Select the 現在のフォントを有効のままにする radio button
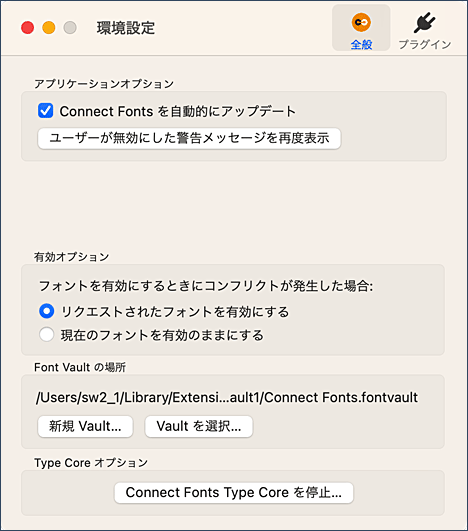 (46, 335)
